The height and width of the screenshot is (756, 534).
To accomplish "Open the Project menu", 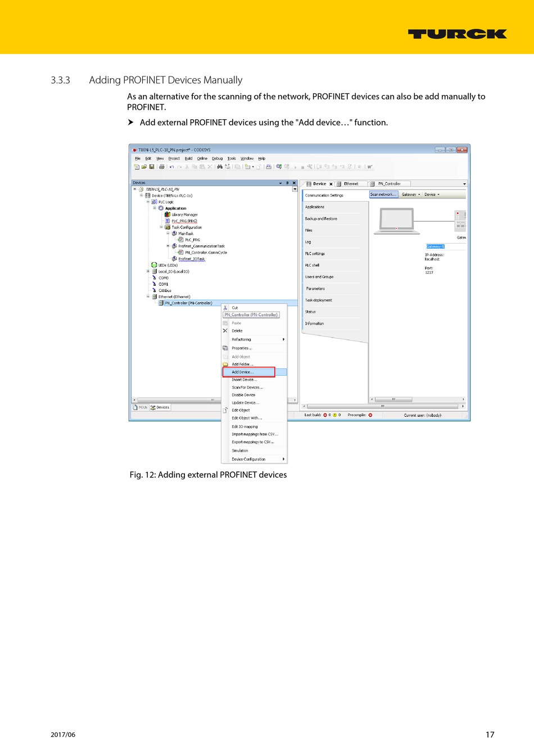I will tap(174, 159).
